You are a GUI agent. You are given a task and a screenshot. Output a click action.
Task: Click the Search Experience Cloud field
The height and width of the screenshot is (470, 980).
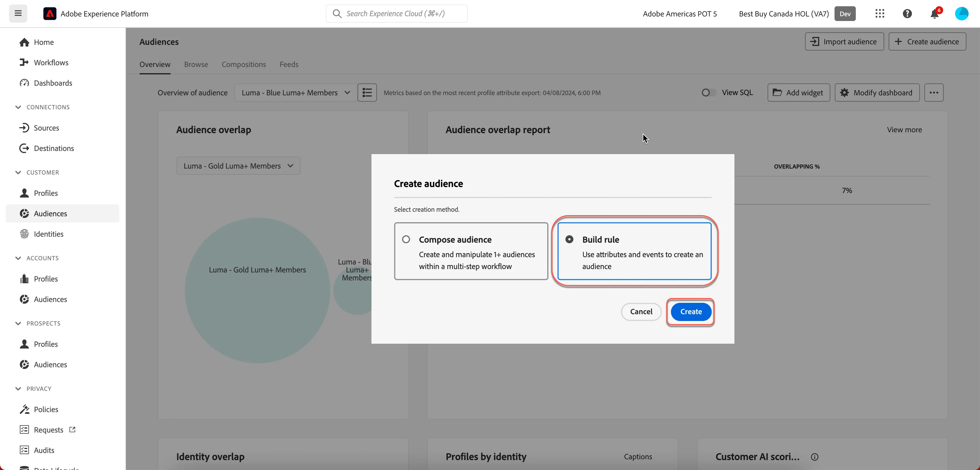click(396, 14)
